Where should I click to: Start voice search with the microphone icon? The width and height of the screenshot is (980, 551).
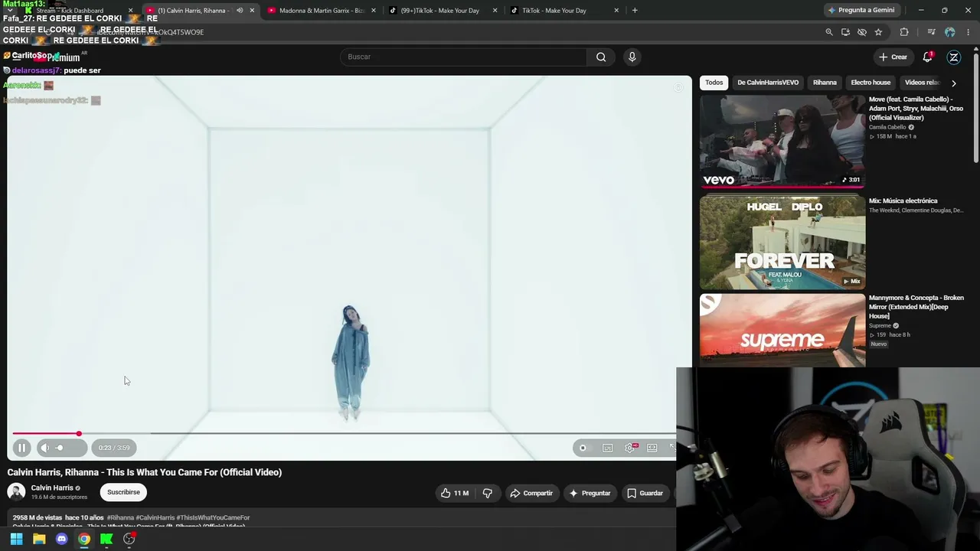(632, 57)
